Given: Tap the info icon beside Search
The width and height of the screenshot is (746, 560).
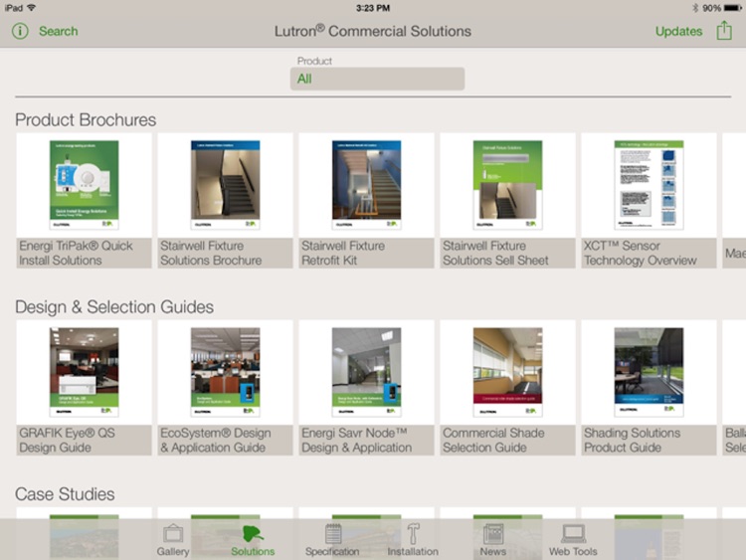Looking at the screenshot, I should click(x=20, y=32).
